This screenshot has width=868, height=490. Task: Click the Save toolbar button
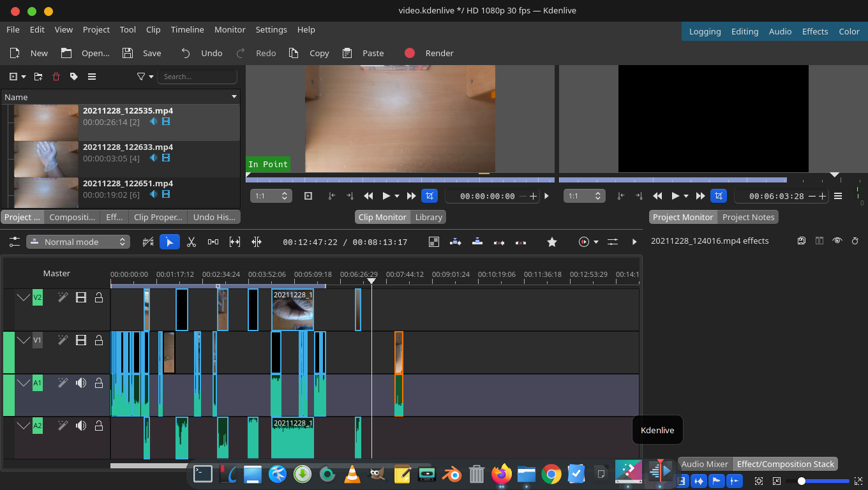[142, 53]
